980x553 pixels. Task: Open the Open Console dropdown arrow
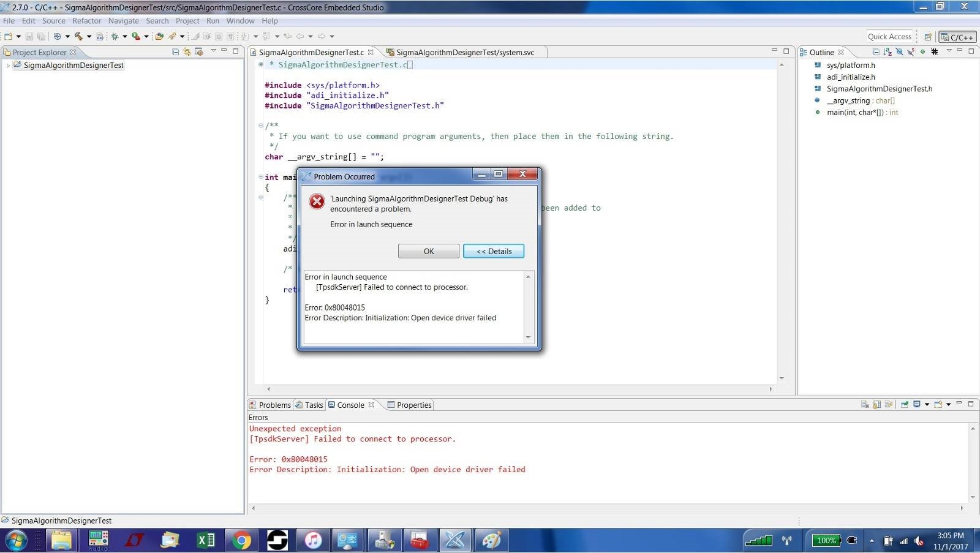pos(948,404)
